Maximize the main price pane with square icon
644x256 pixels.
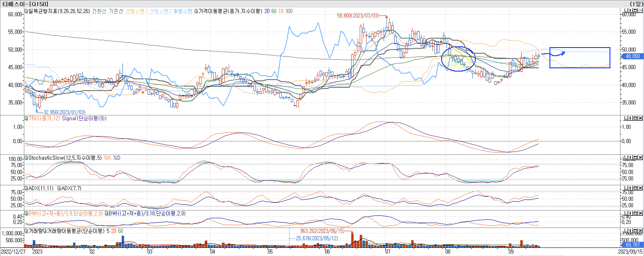(635, 11)
